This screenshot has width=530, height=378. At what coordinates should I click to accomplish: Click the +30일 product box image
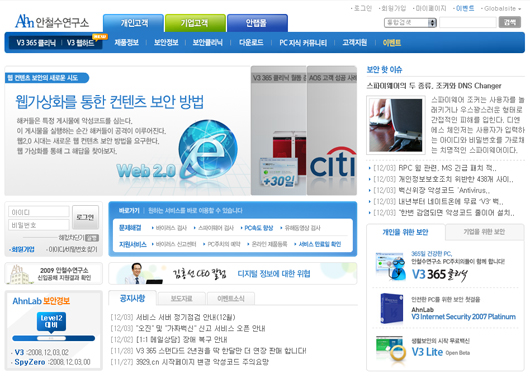[x=279, y=172]
